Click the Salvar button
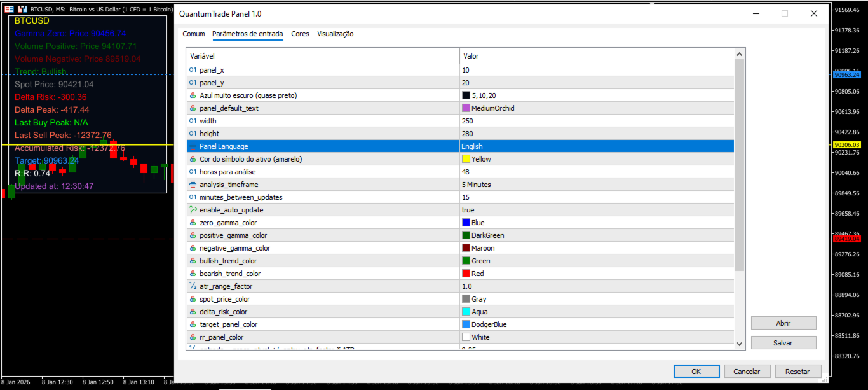 783,342
